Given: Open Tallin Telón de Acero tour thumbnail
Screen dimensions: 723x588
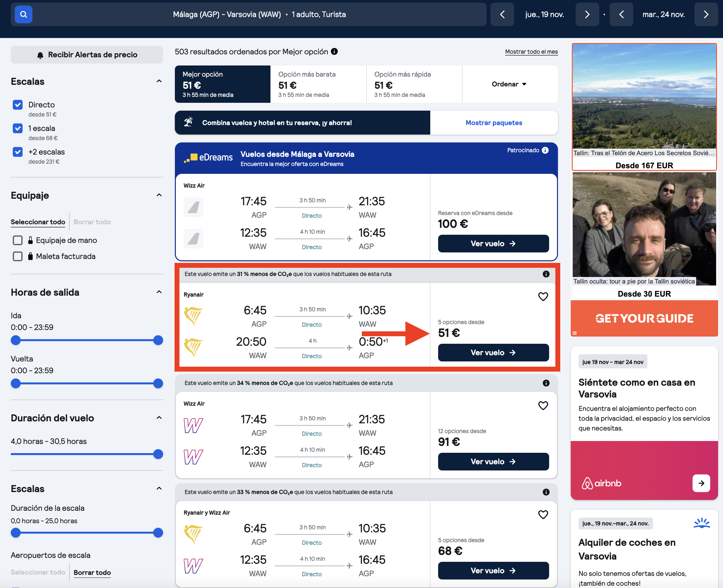Looking at the screenshot, I should 644,97.
